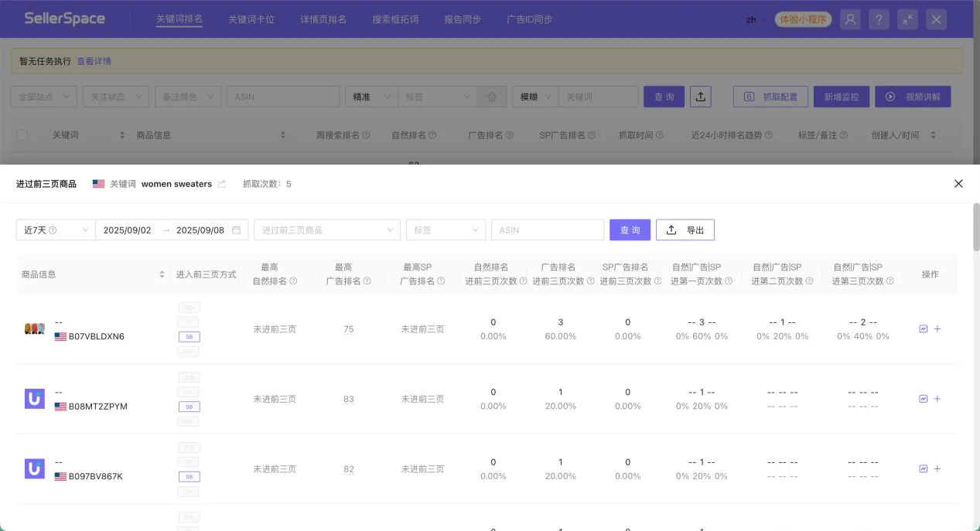Open the help question mark icon
The height and width of the screenshot is (531, 980).
pos(879,19)
